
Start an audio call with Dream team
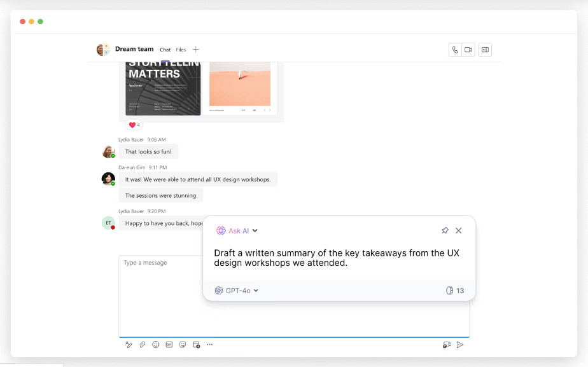click(455, 50)
